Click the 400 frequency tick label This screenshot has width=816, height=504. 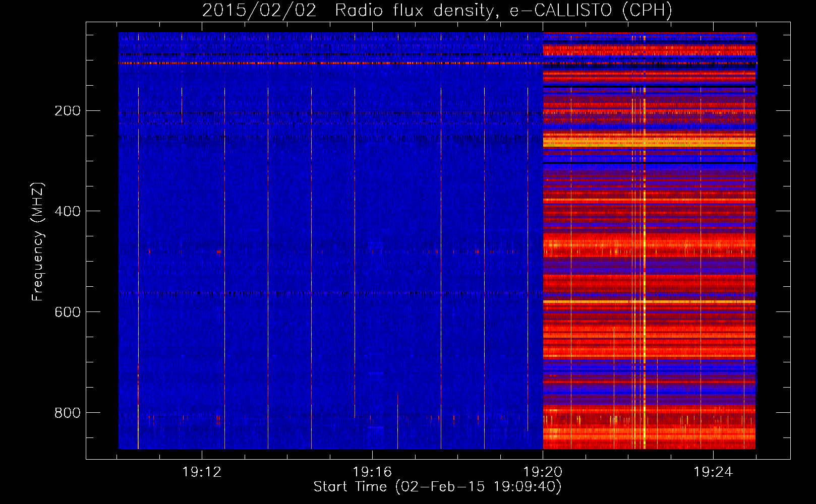pyautogui.click(x=68, y=211)
